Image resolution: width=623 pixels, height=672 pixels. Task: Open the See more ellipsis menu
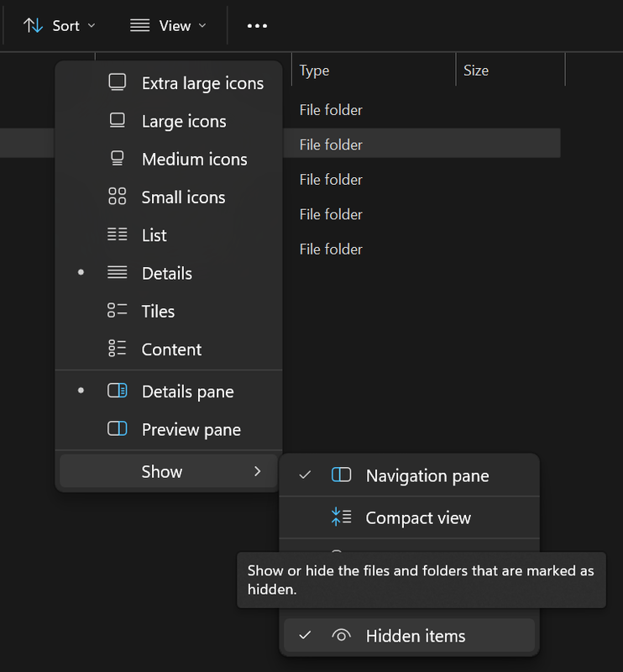(257, 25)
